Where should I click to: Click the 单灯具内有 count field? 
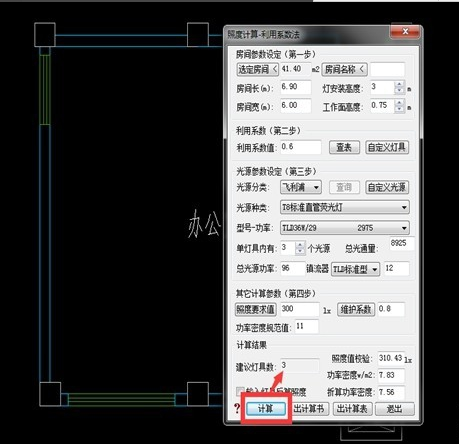288,248
